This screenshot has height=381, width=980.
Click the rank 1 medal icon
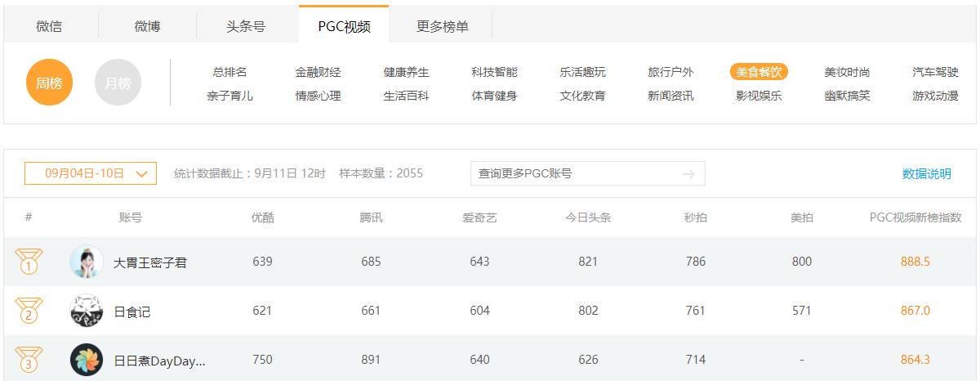[29, 262]
